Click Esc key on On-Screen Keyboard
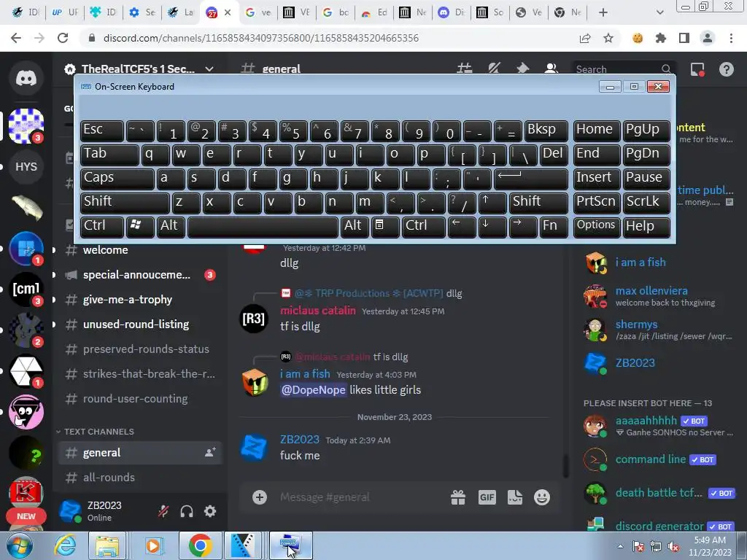The image size is (747, 560). 101,130
